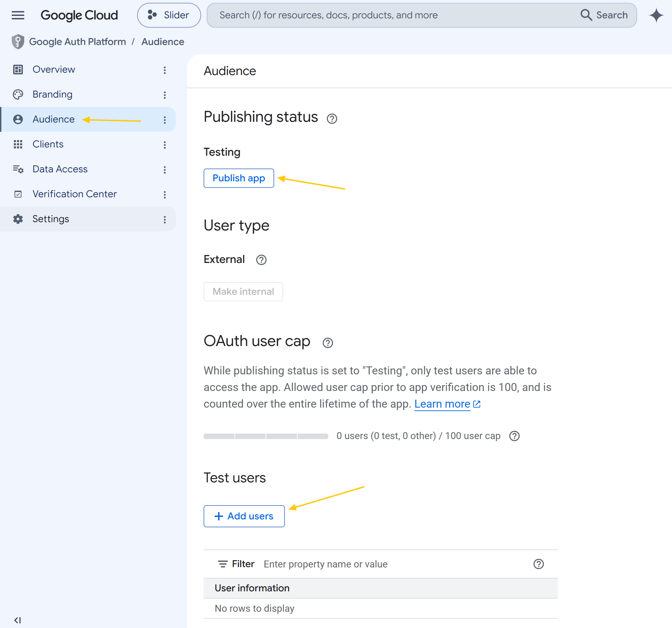The width and height of the screenshot is (672, 628).
Task: Click the Publish app button
Action: coord(239,178)
